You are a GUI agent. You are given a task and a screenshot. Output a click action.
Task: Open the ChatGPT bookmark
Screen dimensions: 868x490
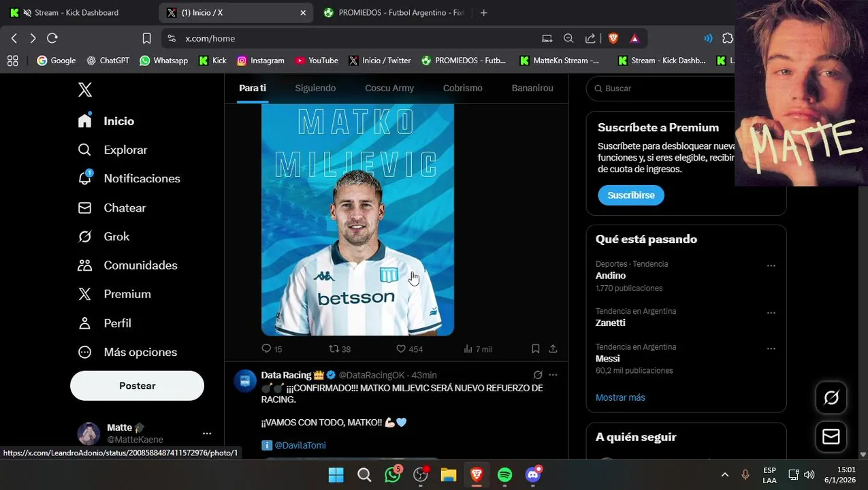tap(108, 61)
